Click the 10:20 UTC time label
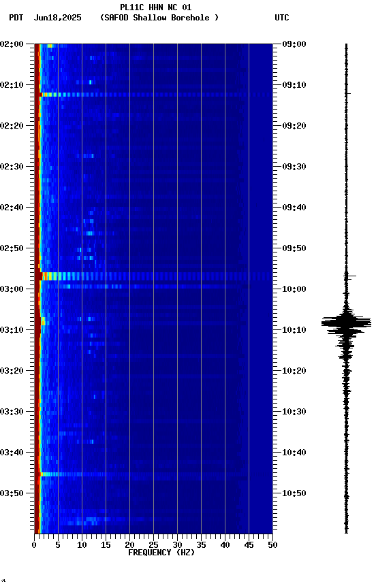376x588 pixels. (x=294, y=371)
